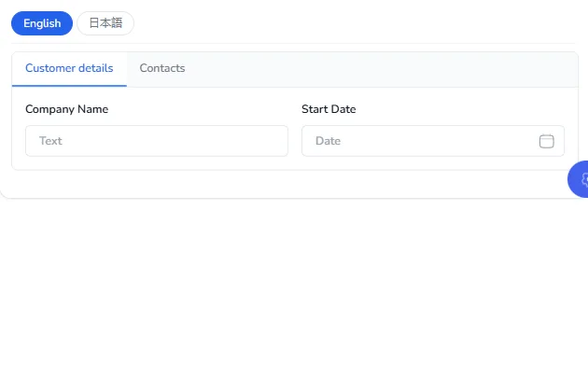This screenshot has width=588, height=392.
Task: Switch language to 日本語
Action: tap(105, 23)
